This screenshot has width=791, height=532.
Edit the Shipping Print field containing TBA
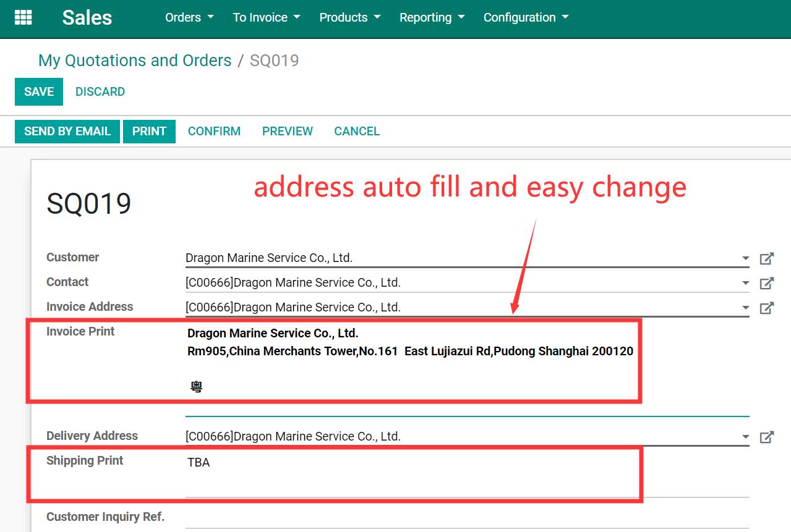click(x=467, y=475)
